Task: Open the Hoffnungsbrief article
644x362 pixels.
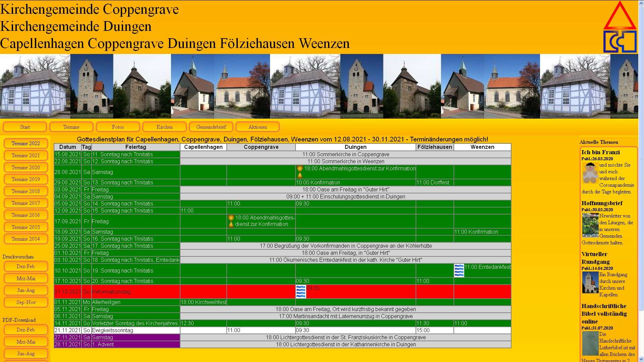Action: pyautogui.click(x=602, y=203)
